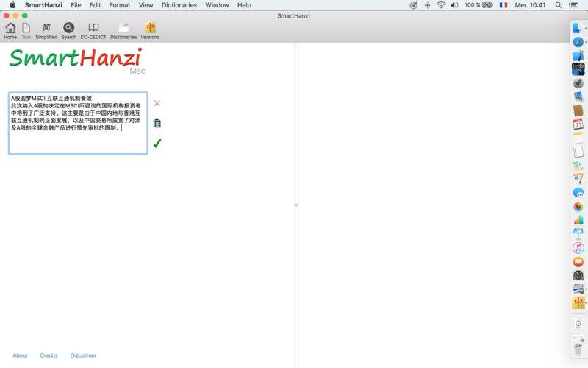Open the Help menu
The height and width of the screenshot is (368, 588).
tap(244, 5)
